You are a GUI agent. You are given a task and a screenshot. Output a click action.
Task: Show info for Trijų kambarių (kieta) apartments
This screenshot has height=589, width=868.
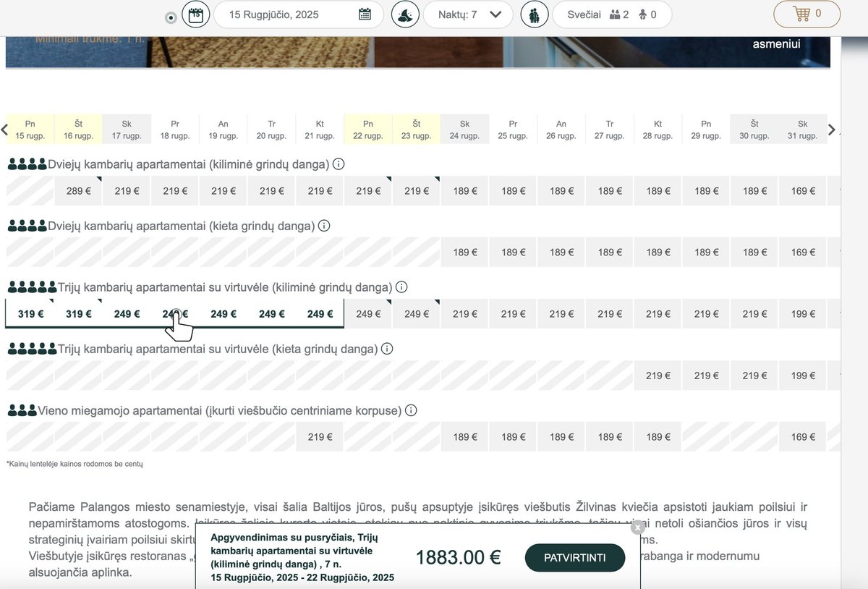387,349
